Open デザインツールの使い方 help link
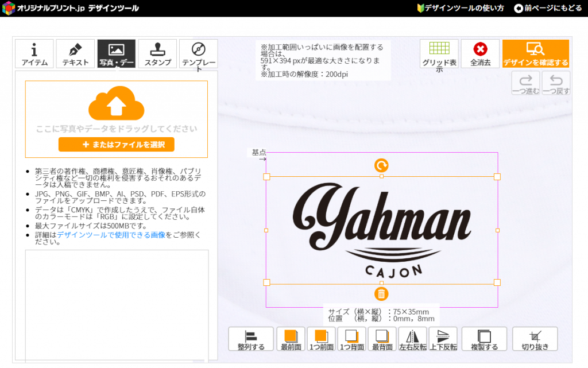 pyautogui.click(x=461, y=8)
